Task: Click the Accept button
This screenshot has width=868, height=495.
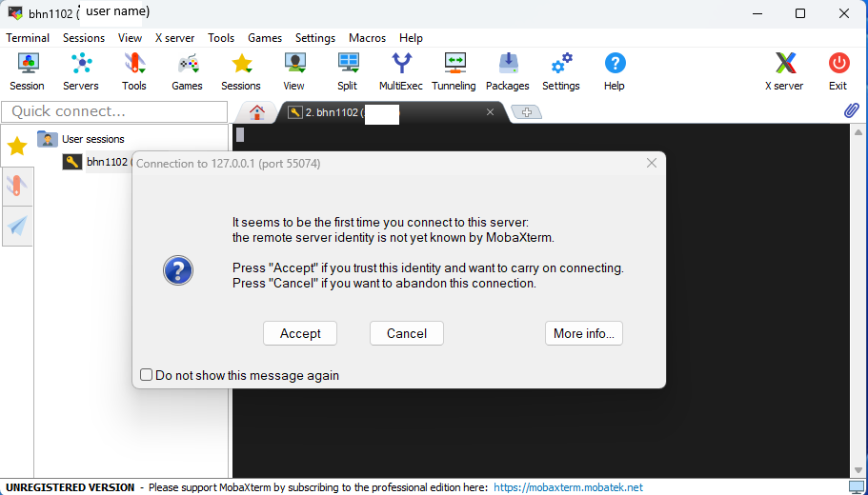Action: coord(300,333)
